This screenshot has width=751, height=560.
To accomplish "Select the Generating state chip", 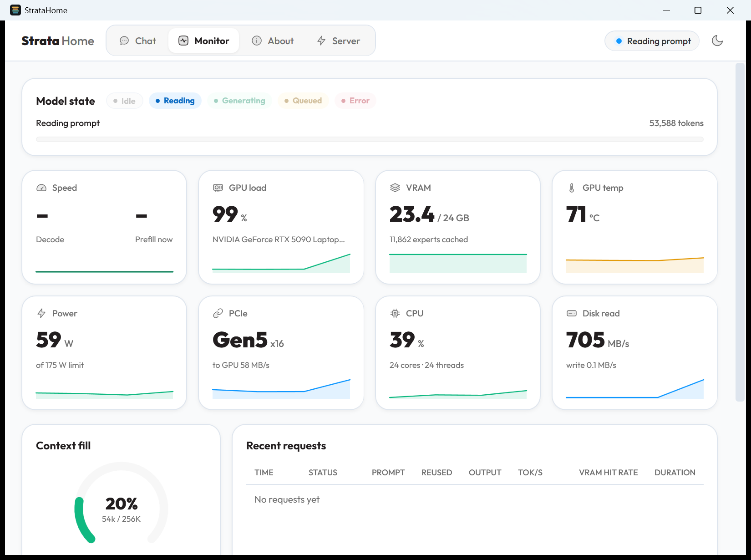I will [239, 101].
